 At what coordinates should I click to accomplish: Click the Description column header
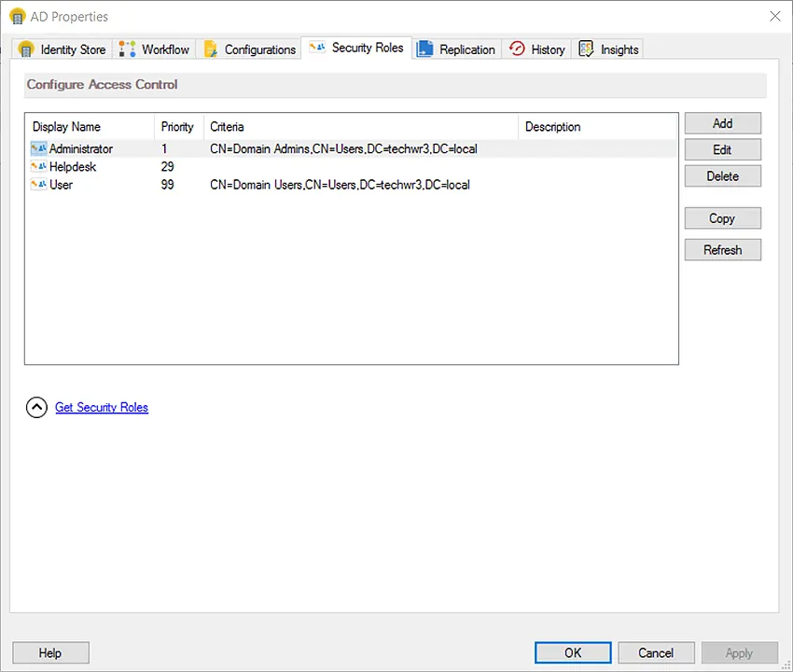(597, 127)
